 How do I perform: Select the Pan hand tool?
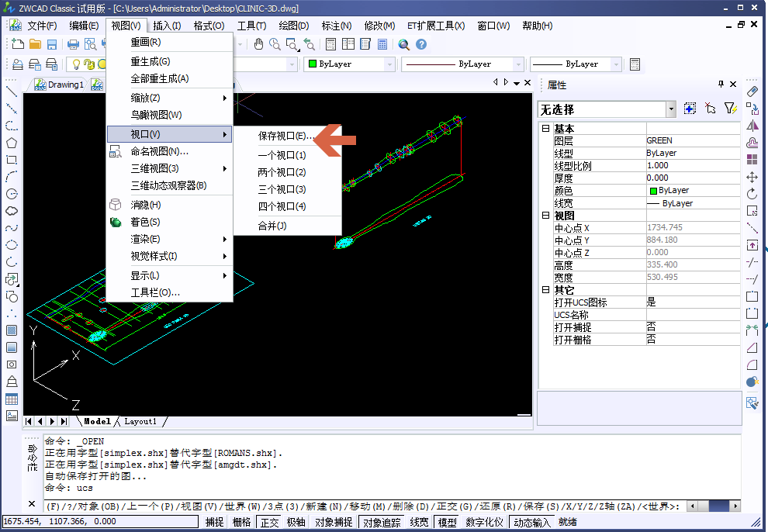tap(259, 44)
